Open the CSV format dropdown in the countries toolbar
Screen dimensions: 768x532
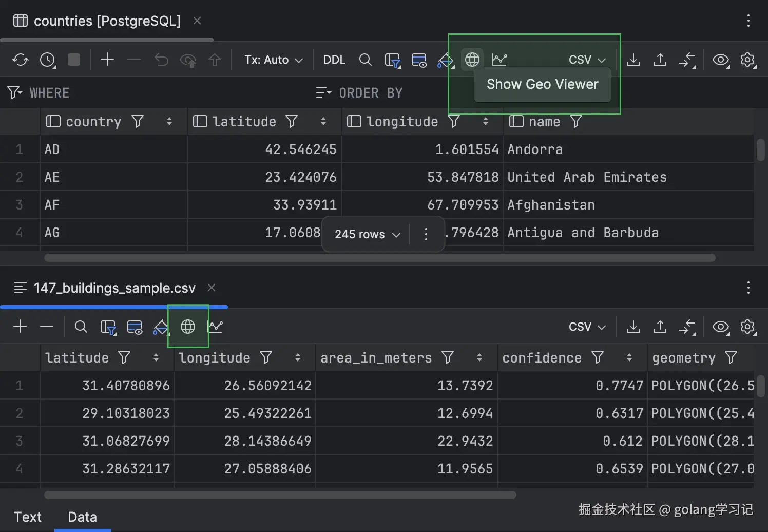click(x=587, y=60)
